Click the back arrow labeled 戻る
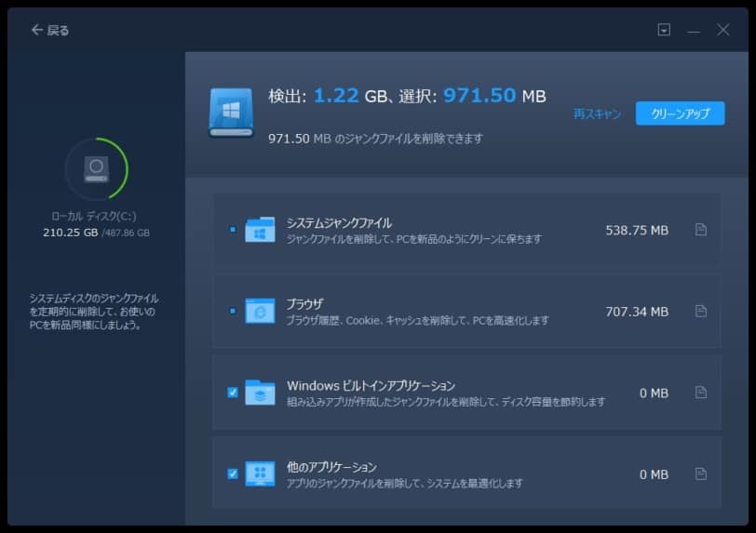The image size is (756, 533). pos(50,30)
